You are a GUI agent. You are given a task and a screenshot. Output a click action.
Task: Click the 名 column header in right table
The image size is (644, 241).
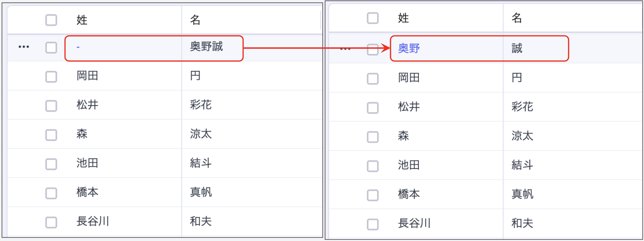pyautogui.click(x=517, y=18)
